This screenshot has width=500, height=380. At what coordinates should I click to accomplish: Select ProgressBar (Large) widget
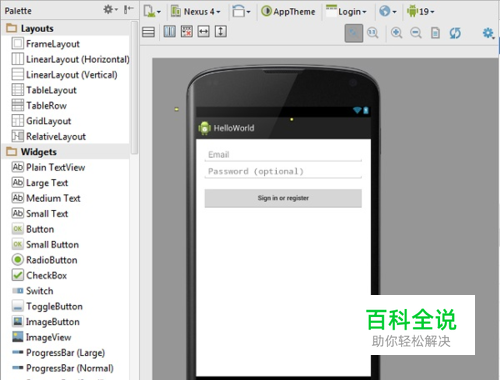[58, 352]
